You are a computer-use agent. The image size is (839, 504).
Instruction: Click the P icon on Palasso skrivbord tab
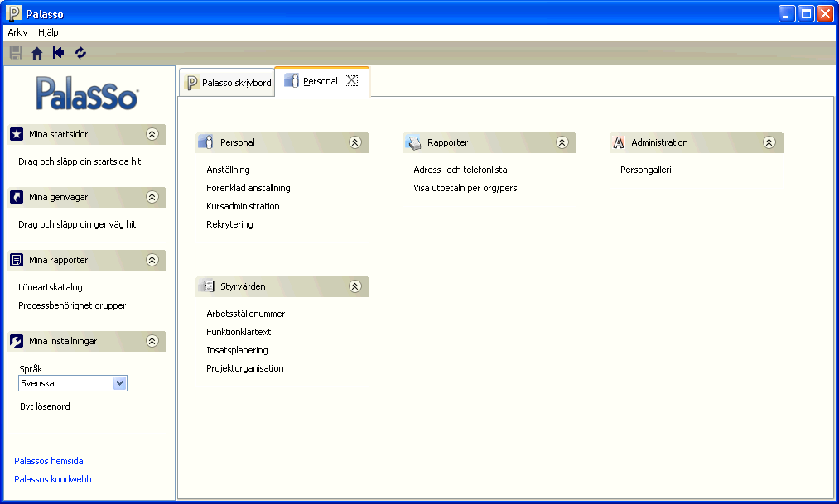click(x=191, y=83)
